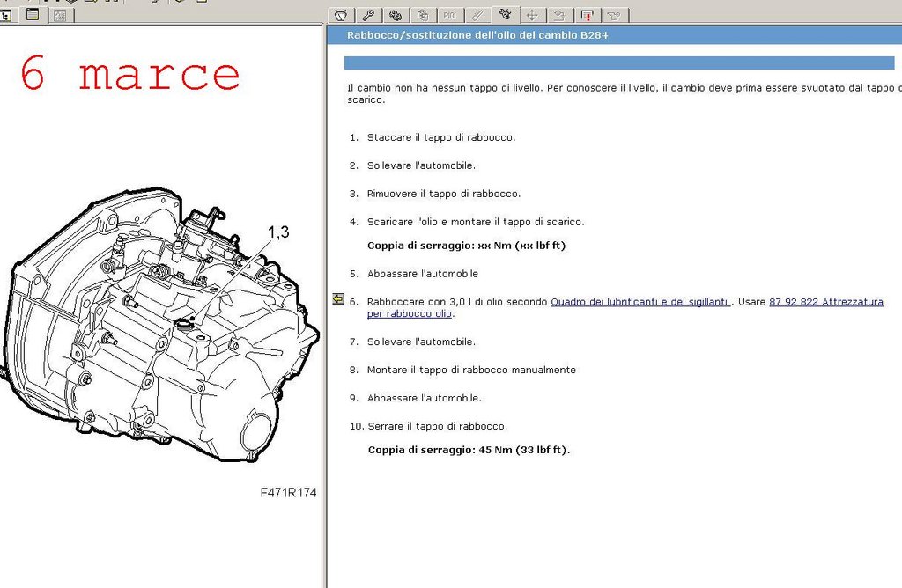Screen dimensions: 902x588
Task: Select 'Scaricare l'olio e montare il tappo di scarico.'
Action: [476, 222]
